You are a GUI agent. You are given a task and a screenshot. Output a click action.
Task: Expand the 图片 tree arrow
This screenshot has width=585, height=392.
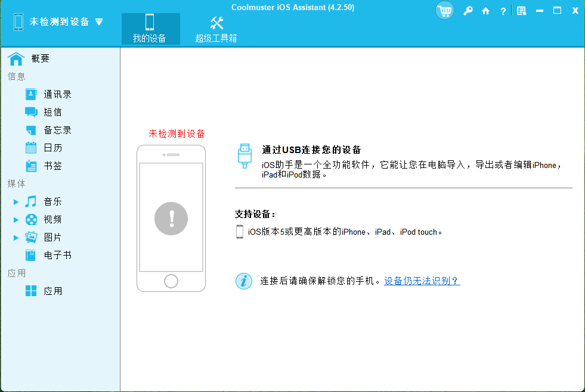click(x=16, y=238)
